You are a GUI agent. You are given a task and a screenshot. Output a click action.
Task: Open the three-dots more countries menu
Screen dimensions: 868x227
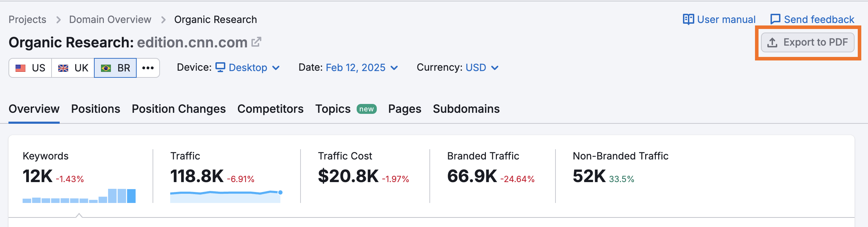click(x=148, y=68)
